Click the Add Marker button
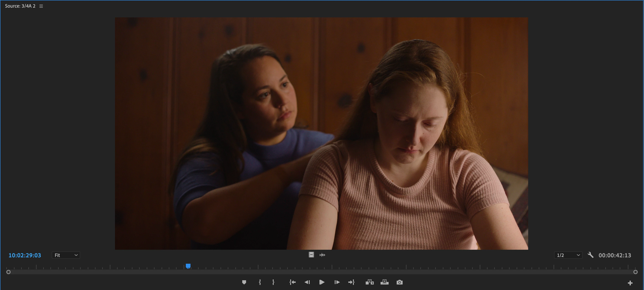Screen dimensions: 644x290 click(x=244, y=282)
